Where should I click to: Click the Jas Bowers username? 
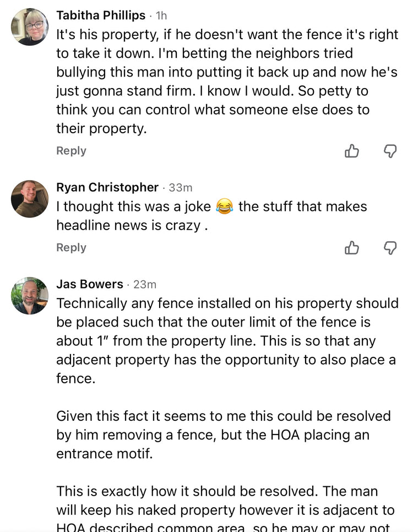[90, 284]
